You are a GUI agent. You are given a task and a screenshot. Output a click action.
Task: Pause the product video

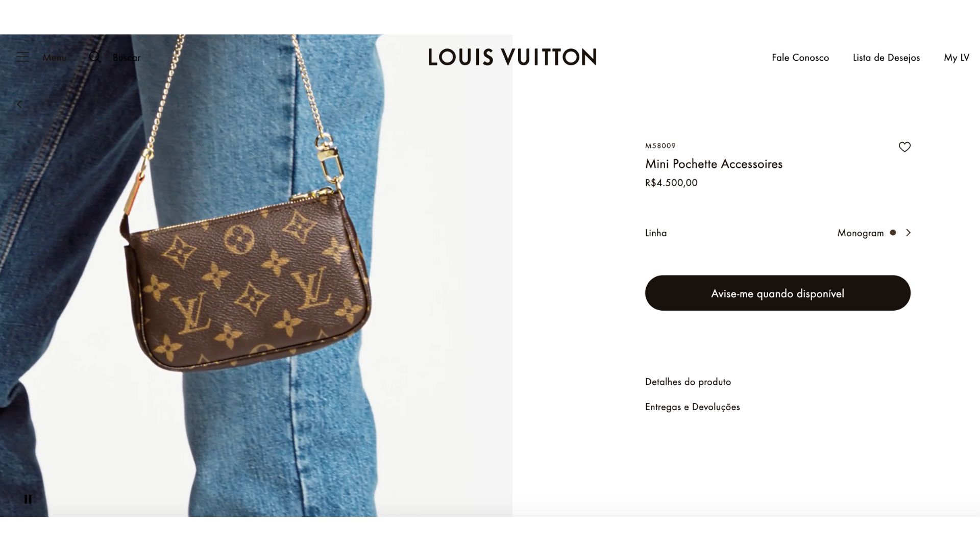tap(28, 499)
